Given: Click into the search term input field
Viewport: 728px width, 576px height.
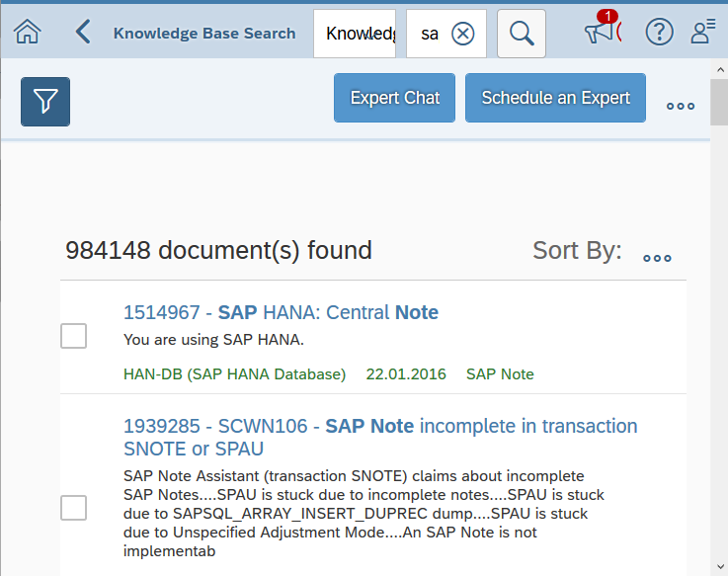Looking at the screenshot, I should pyautogui.click(x=430, y=34).
